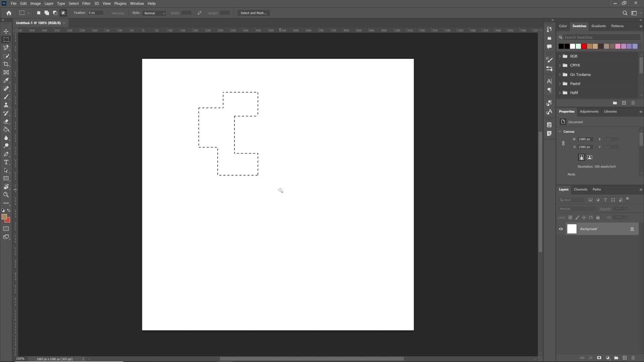Toggle visibility of Background layer
Viewport: 644px width, 362px height.
561,229
